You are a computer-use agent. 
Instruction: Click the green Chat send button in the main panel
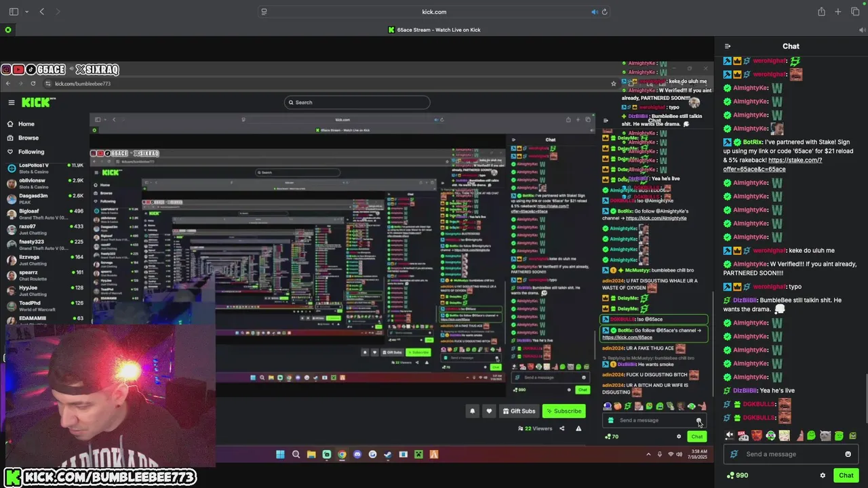pyautogui.click(x=846, y=475)
